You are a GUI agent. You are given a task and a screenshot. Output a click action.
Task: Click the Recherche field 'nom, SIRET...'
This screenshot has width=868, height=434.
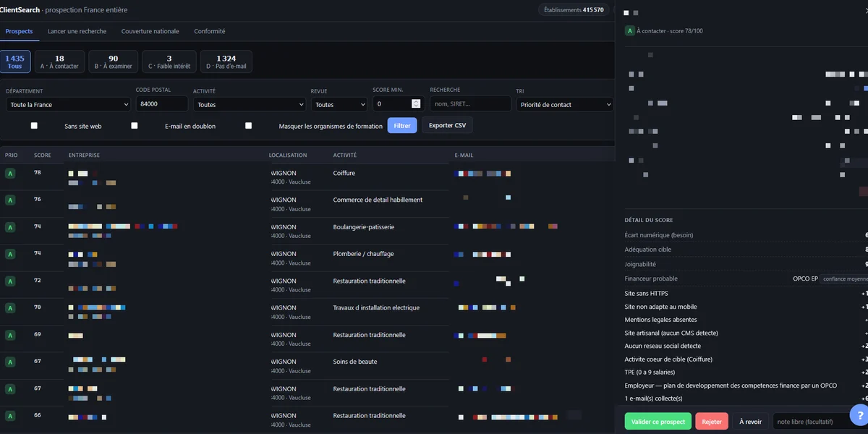click(470, 104)
